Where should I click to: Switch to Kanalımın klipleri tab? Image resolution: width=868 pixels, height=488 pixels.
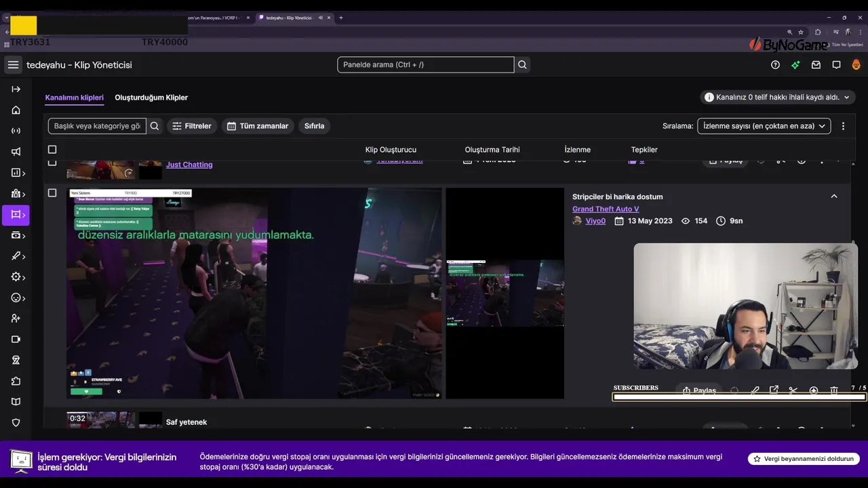75,98
